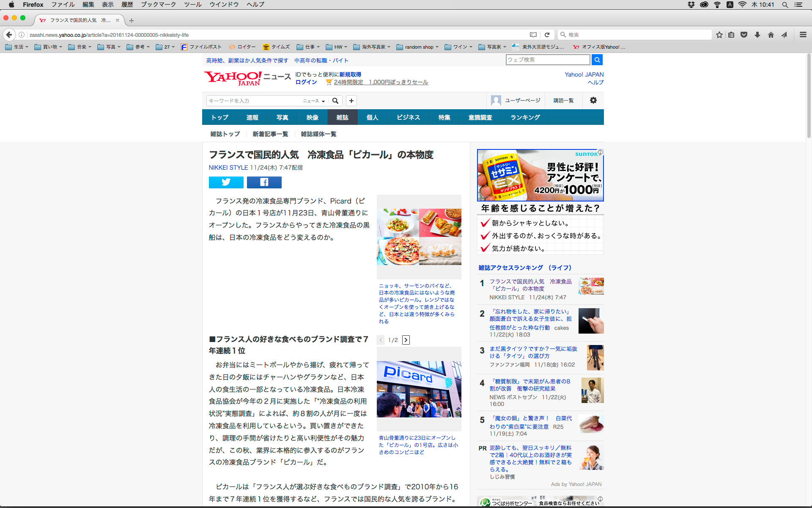
Task: Click the Facebook share button
Action: click(x=264, y=182)
